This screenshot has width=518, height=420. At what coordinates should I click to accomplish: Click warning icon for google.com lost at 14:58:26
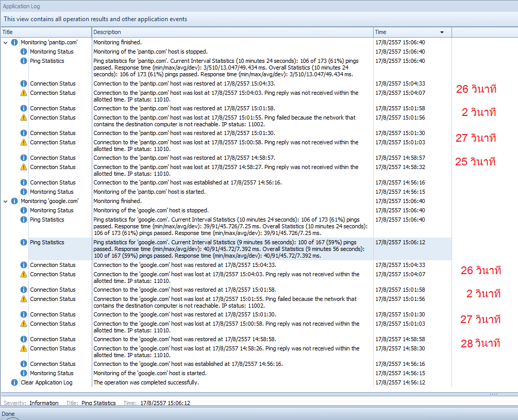[24, 348]
